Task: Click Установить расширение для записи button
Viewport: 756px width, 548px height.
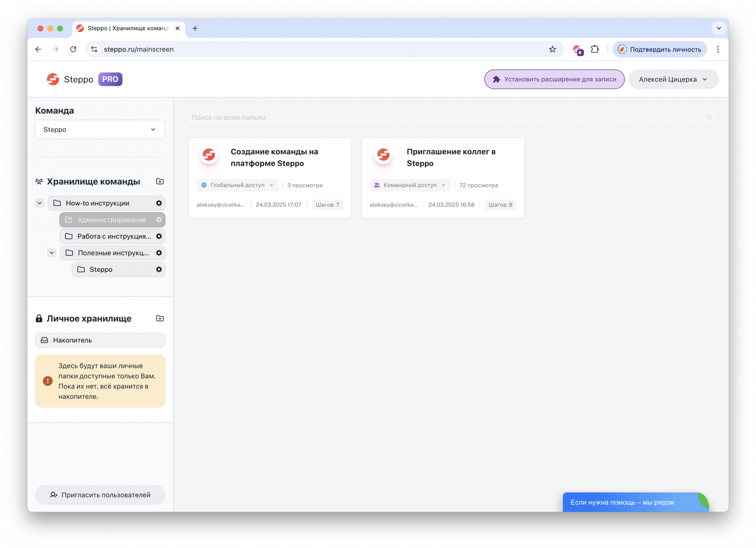Action: coord(554,79)
